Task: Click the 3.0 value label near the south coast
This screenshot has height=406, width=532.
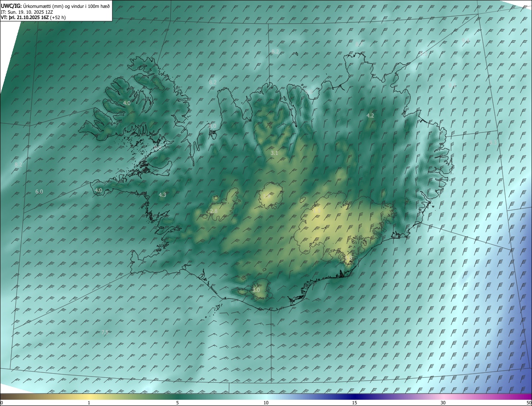Action: point(256,290)
